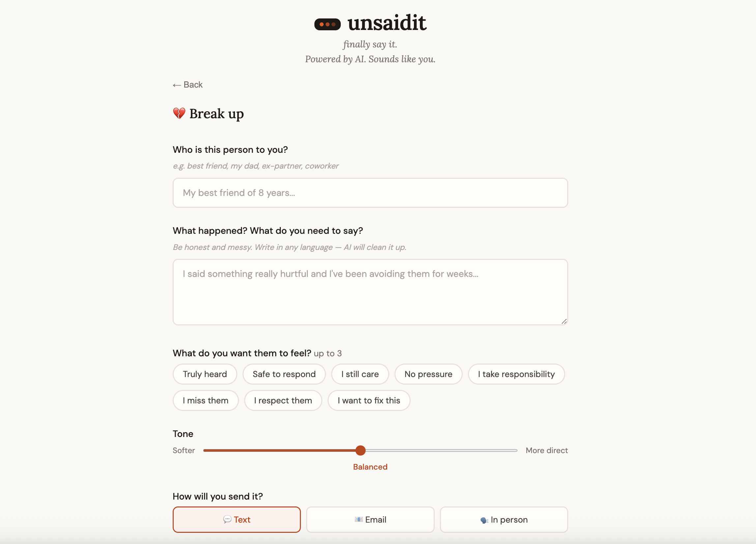Select In person as the sending method
Viewport: 756px width, 544px height.
point(504,519)
